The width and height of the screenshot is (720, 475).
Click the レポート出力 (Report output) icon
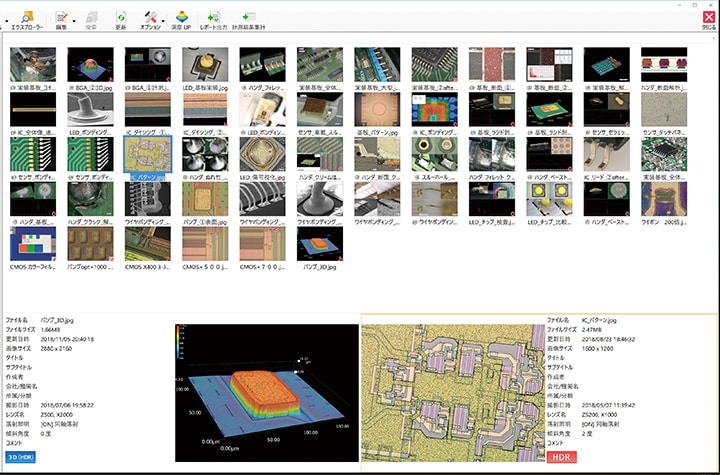pos(212,17)
